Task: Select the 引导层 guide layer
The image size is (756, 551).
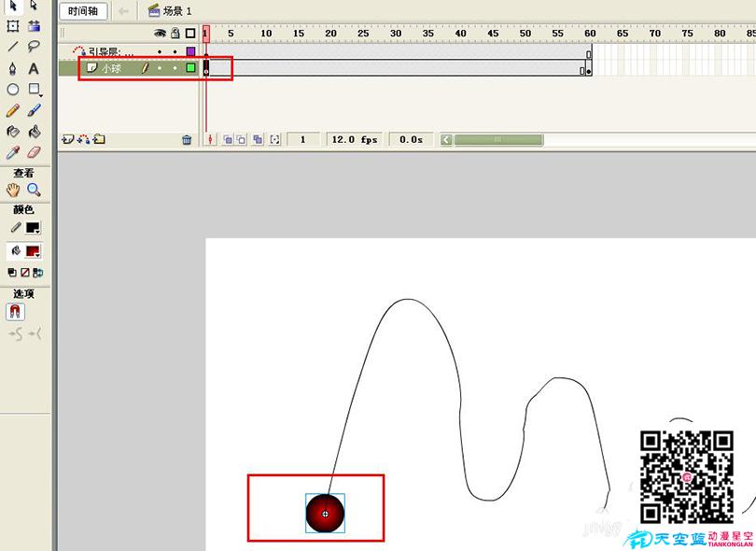Action: pos(111,51)
